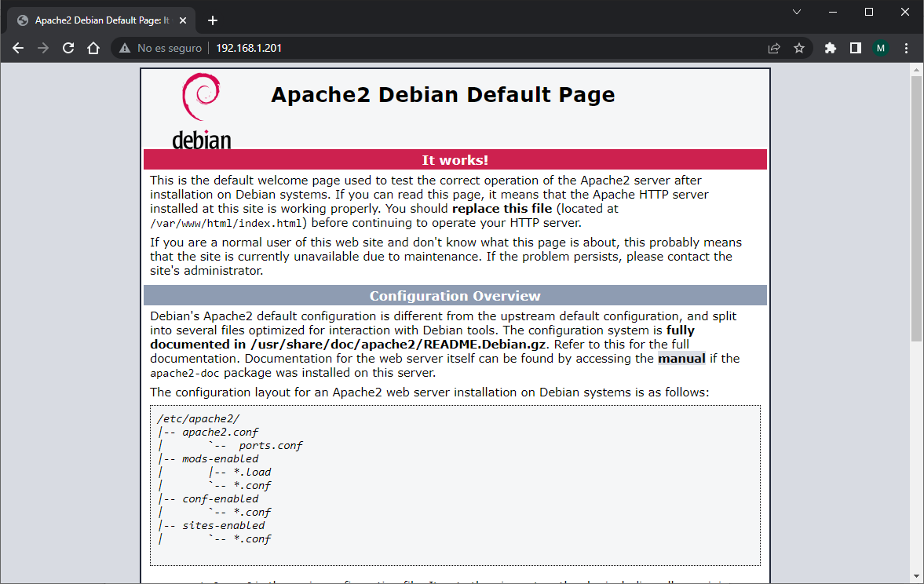Click the scrollbar up arrow

coord(916,70)
